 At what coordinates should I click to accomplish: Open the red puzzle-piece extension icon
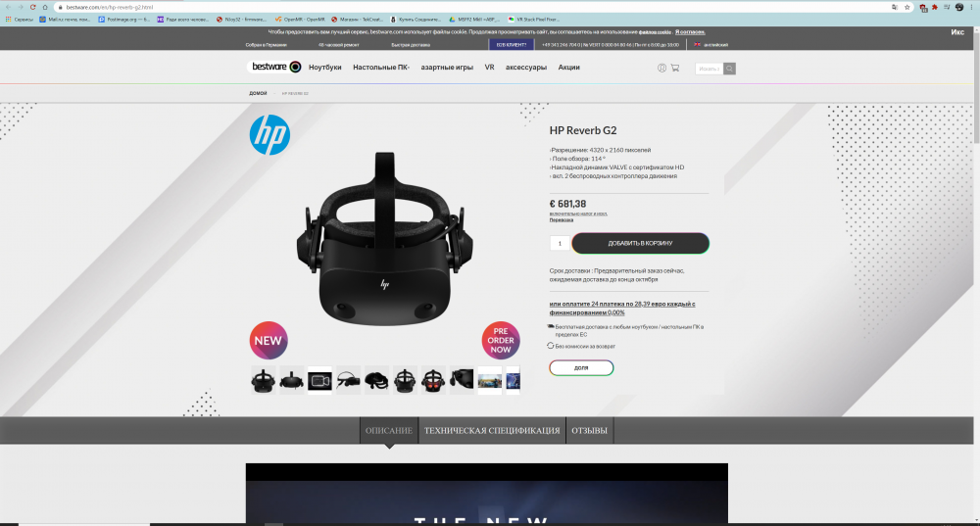(935, 7)
